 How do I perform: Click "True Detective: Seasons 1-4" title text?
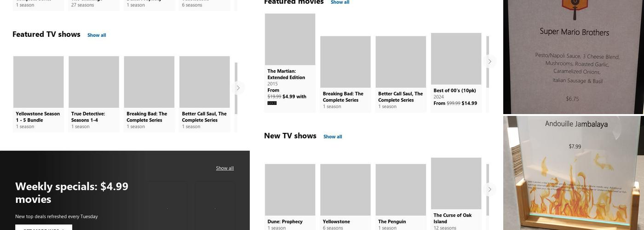(x=88, y=117)
